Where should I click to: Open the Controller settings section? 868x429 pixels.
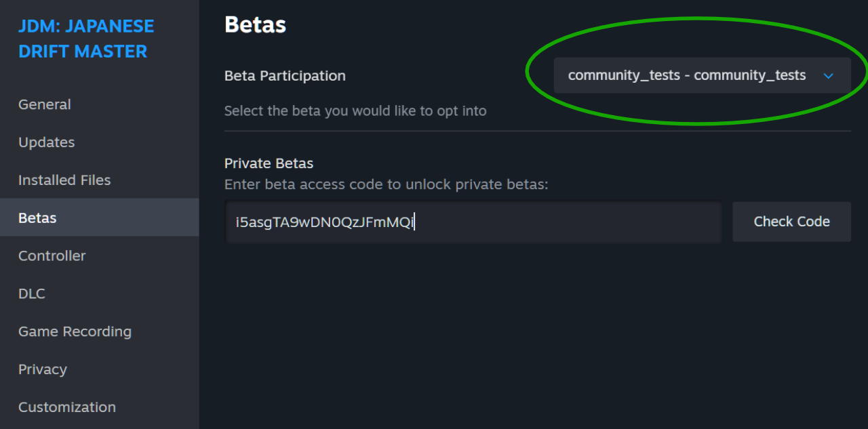pos(52,256)
